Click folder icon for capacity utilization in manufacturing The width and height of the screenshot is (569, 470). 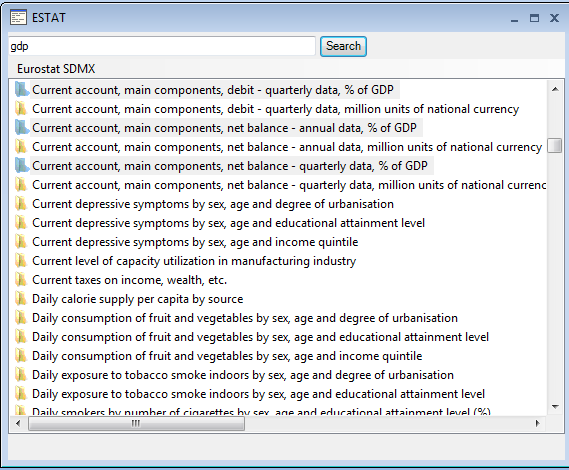(21, 261)
